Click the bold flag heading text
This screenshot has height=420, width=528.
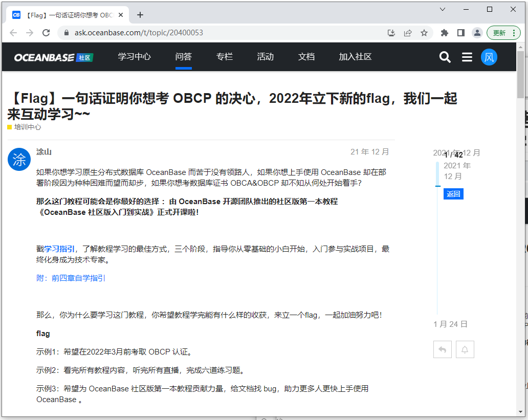click(43, 334)
